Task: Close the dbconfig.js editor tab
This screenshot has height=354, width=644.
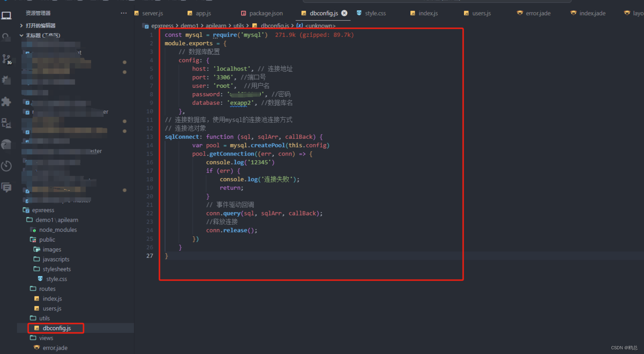Action: (344, 13)
